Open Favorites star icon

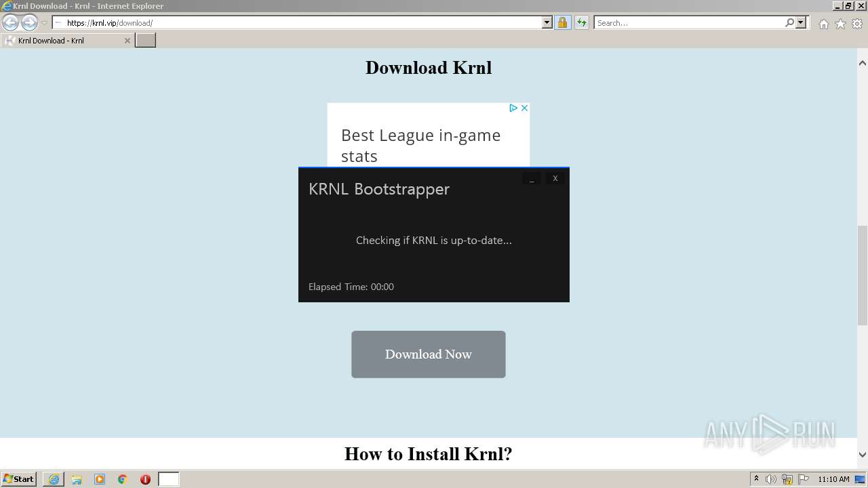tap(840, 24)
